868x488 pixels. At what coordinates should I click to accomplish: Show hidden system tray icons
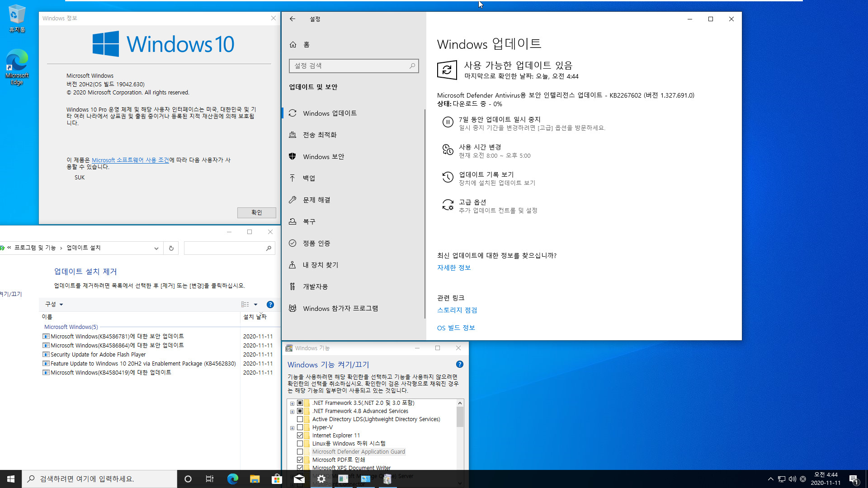pyautogui.click(x=770, y=479)
